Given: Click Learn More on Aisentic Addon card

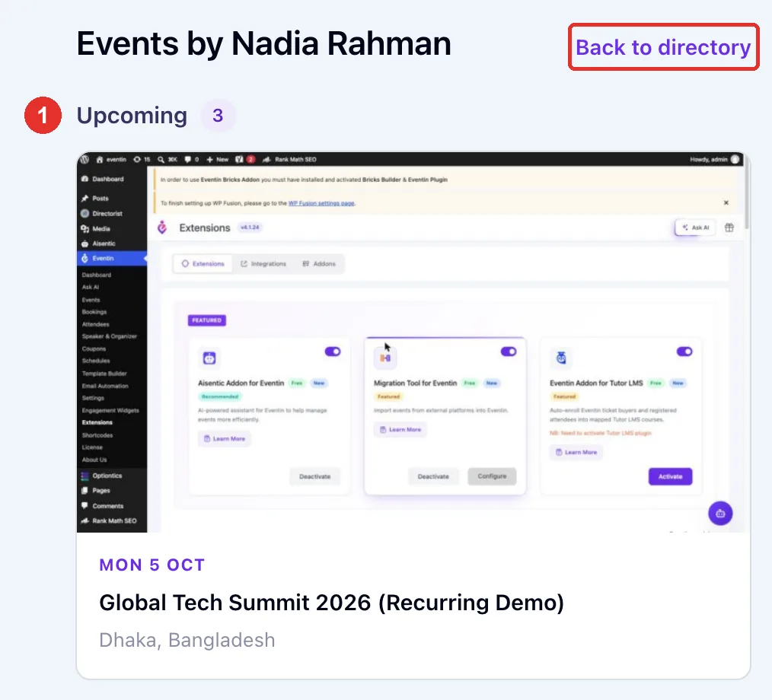Looking at the screenshot, I should point(225,439).
